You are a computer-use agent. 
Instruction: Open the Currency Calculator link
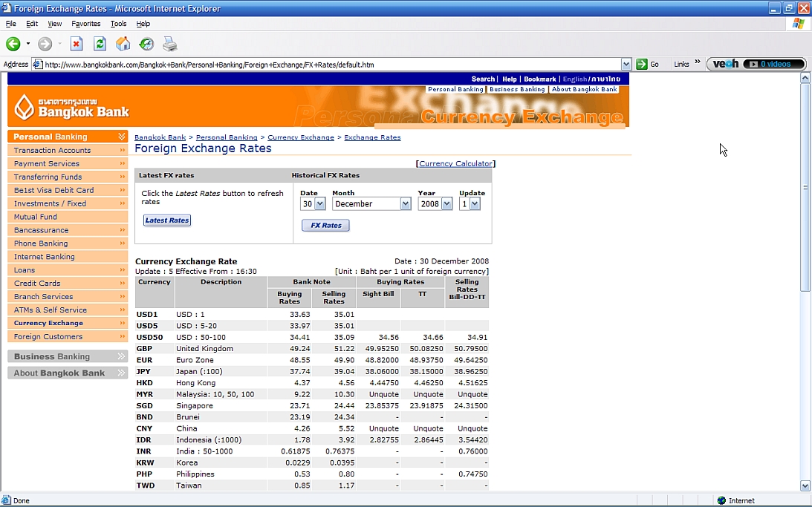click(455, 163)
